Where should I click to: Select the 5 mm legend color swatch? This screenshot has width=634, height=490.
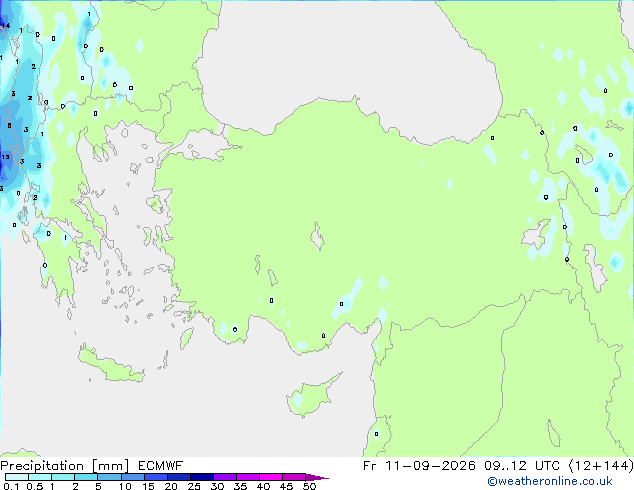tap(109, 477)
